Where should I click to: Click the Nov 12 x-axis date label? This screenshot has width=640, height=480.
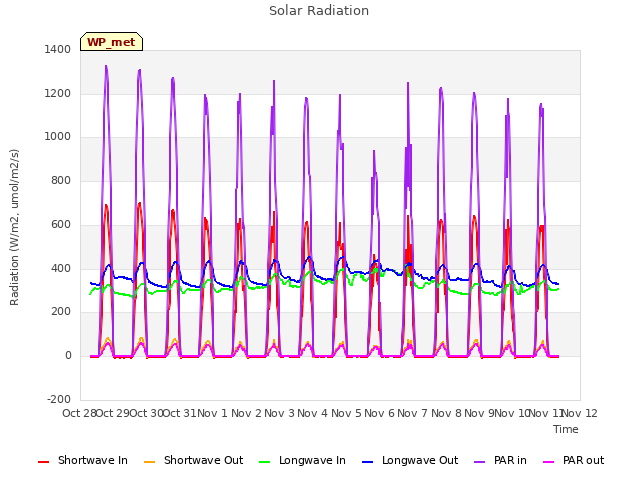581,413
